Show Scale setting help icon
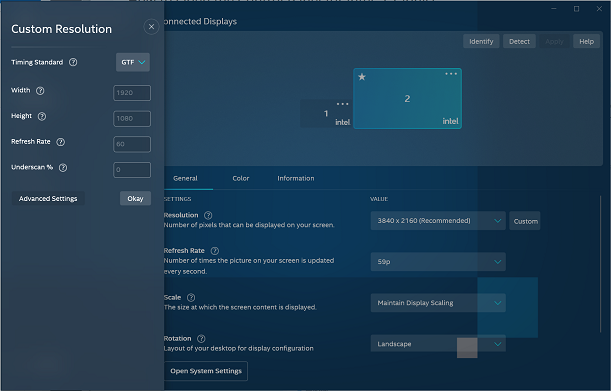The height and width of the screenshot is (391, 611). pyautogui.click(x=191, y=297)
